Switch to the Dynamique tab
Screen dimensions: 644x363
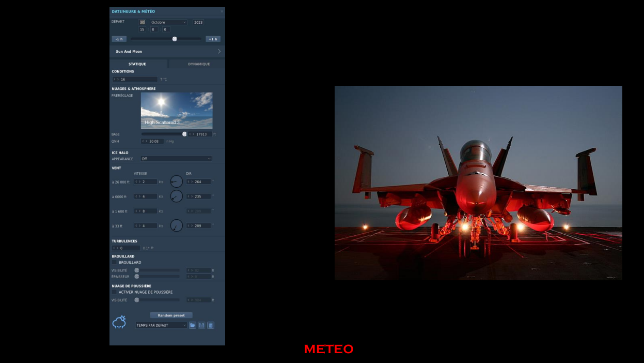click(x=198, y=64)
